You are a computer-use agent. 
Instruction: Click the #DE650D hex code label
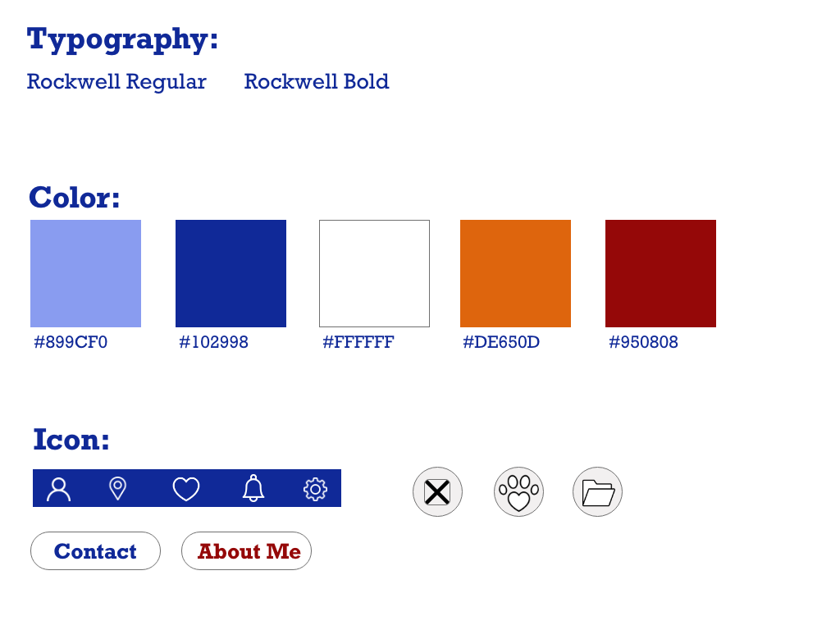[501, 342]
